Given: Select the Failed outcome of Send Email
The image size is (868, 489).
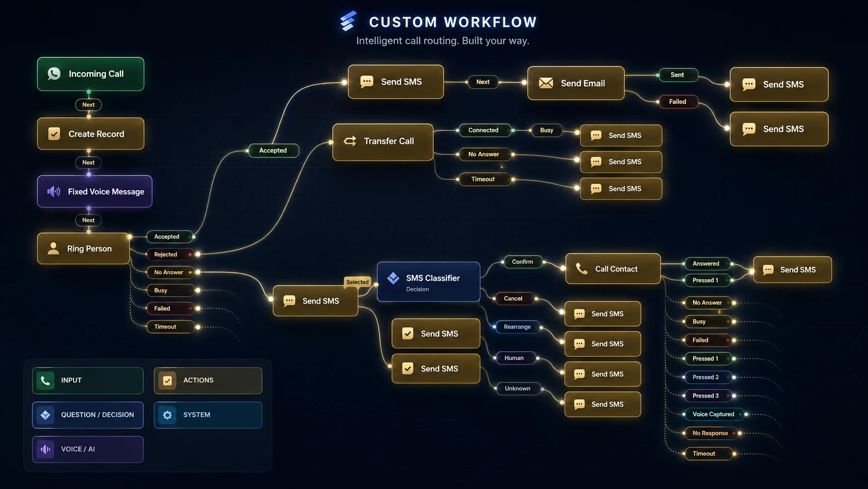Looking at the screenshot, I should (678, 102).
